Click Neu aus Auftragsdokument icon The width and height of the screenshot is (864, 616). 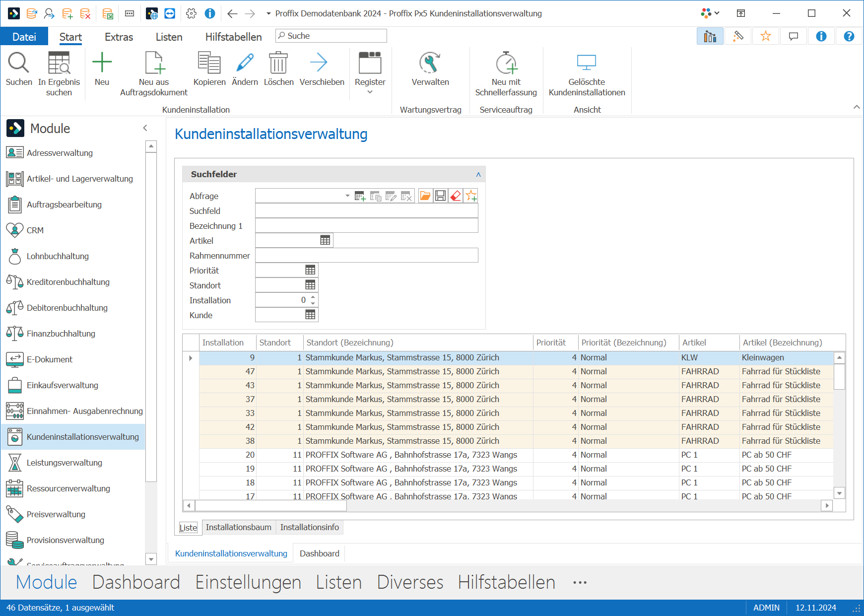(154, 63)
